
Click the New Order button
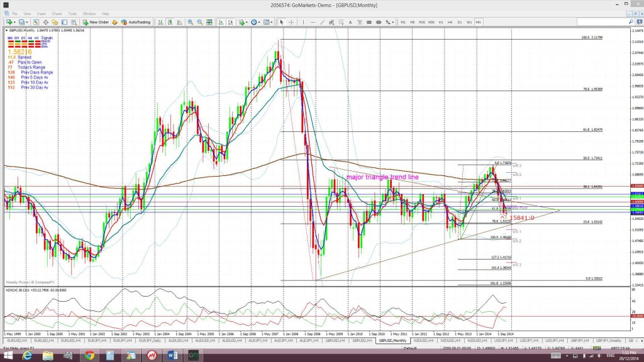tap(96, 22)
